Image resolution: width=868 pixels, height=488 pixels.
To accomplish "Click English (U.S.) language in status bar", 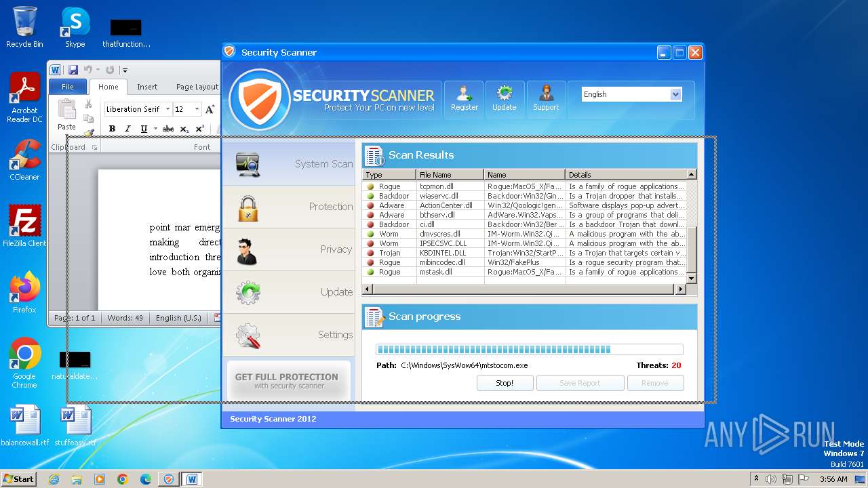I will point(178,318).
